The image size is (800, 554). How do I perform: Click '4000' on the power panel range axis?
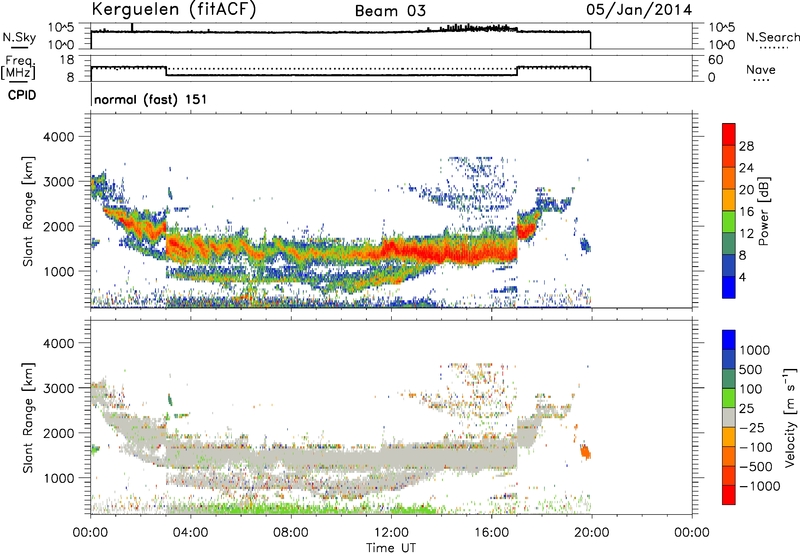58,137
